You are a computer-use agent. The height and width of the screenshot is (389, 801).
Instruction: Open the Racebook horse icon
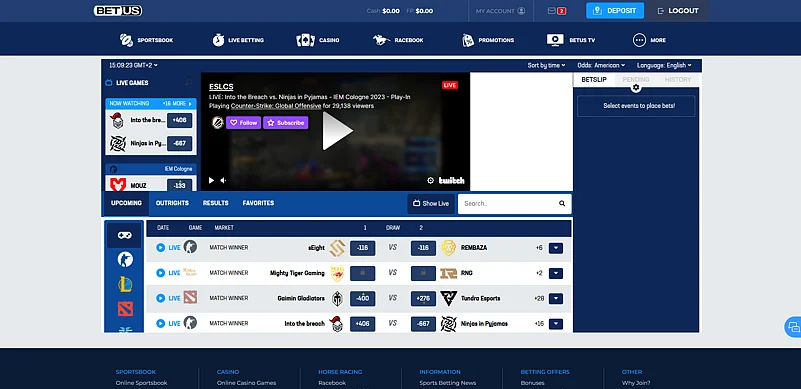[381, 40]
